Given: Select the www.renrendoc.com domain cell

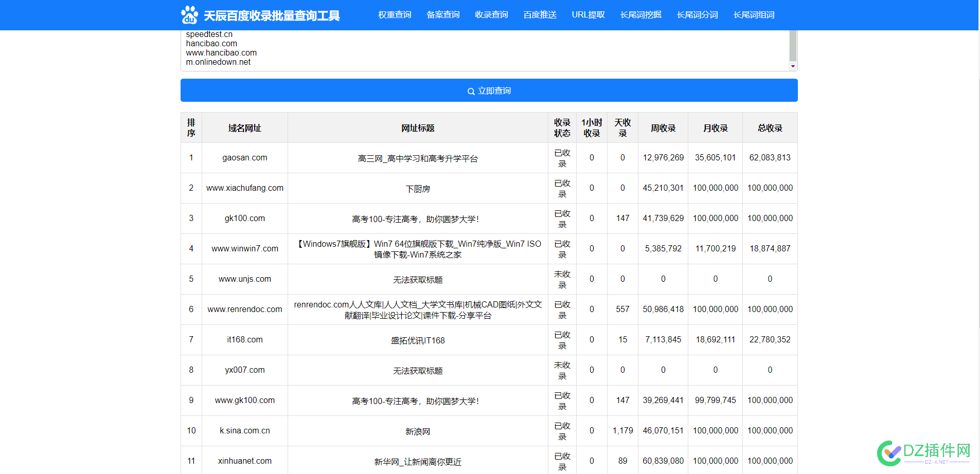Looking at the screenshot, I should [x=245, y=309].
